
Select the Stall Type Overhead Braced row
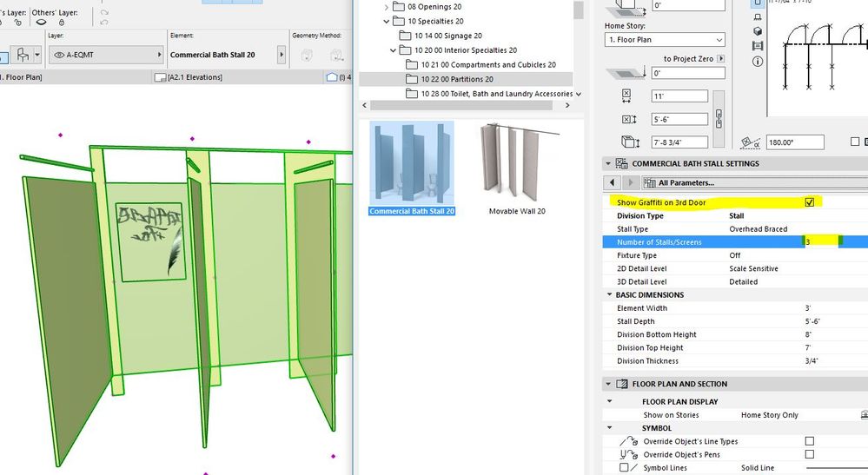(735, 229)
